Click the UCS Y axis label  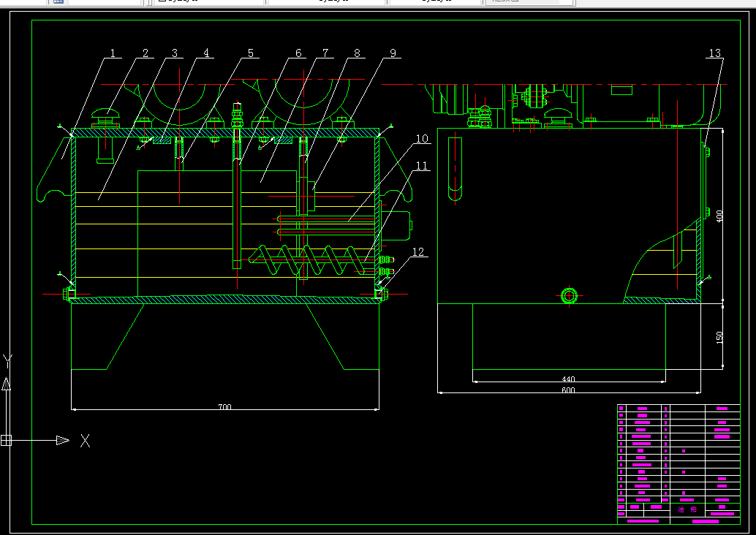click(7, 361)
